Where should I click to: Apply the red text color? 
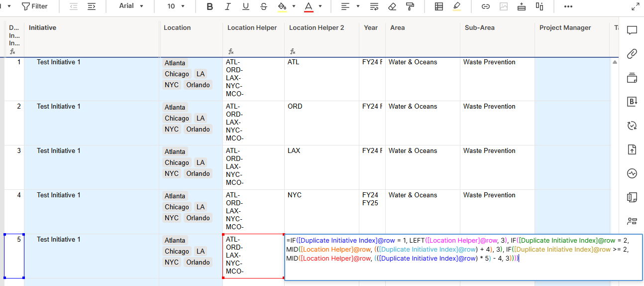(309, 6)
